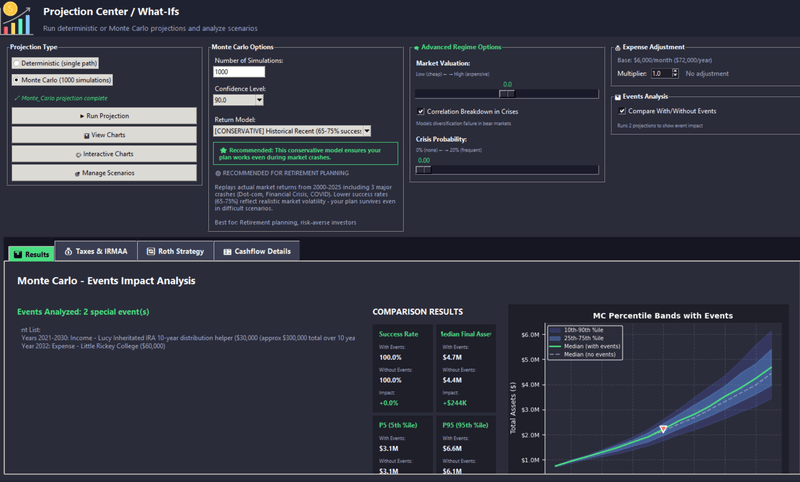Expand the Return Model dropdown

pyautogui.click(x=366, y=130)
